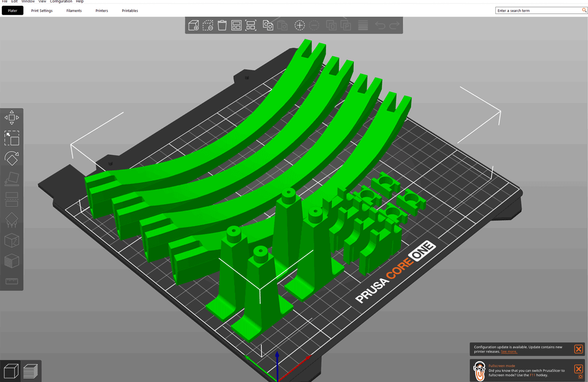Switch to the sliced layers preview
Screen dimensions: 588x382
pyautogui.click(x=31, y=370)
